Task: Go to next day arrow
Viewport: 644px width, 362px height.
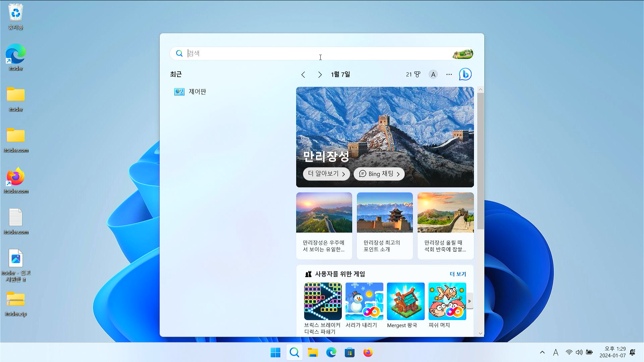Action: click(320, 75)
